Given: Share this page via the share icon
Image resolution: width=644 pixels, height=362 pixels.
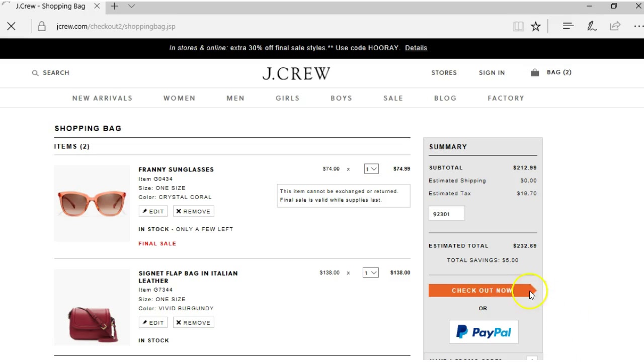Looking at the screenshot, I should click(x=615, y=26).
